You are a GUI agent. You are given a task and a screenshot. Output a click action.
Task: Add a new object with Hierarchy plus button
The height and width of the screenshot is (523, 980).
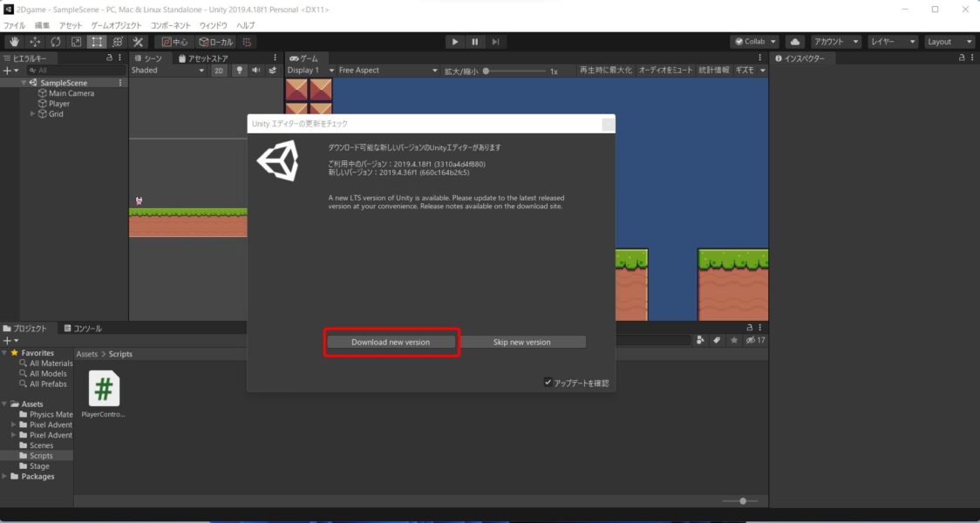click(10, 71)
